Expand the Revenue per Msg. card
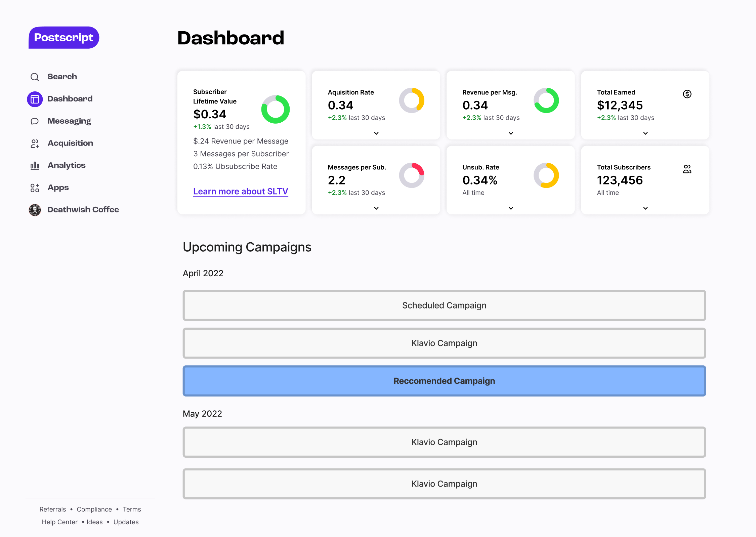Screen dimensions: 756x537 511,133
